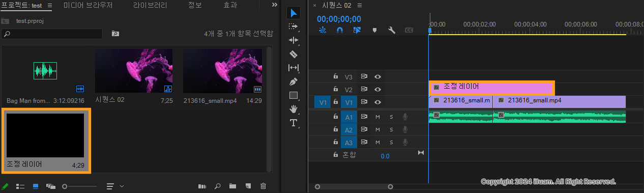
Task: Open the 라이브러리 tab
Action: pos(150,5)
